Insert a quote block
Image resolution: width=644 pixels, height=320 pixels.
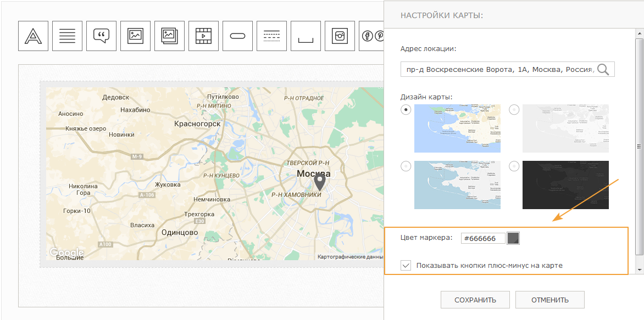click(102, 36)
